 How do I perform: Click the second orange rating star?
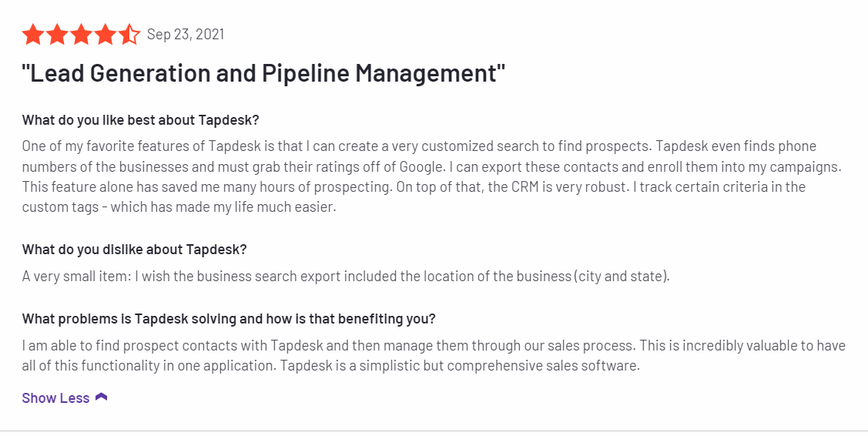pyautogui.click(x=57, y=35)
